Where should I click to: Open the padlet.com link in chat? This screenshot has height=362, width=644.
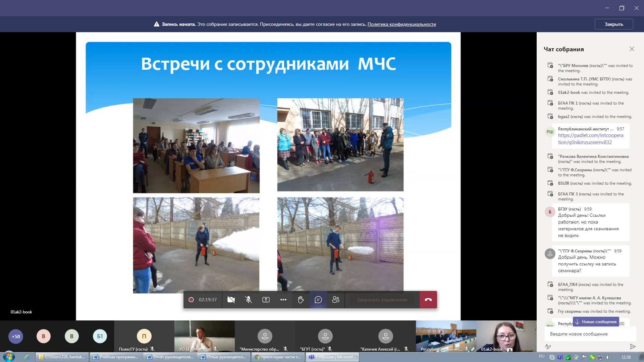point(591,139)
